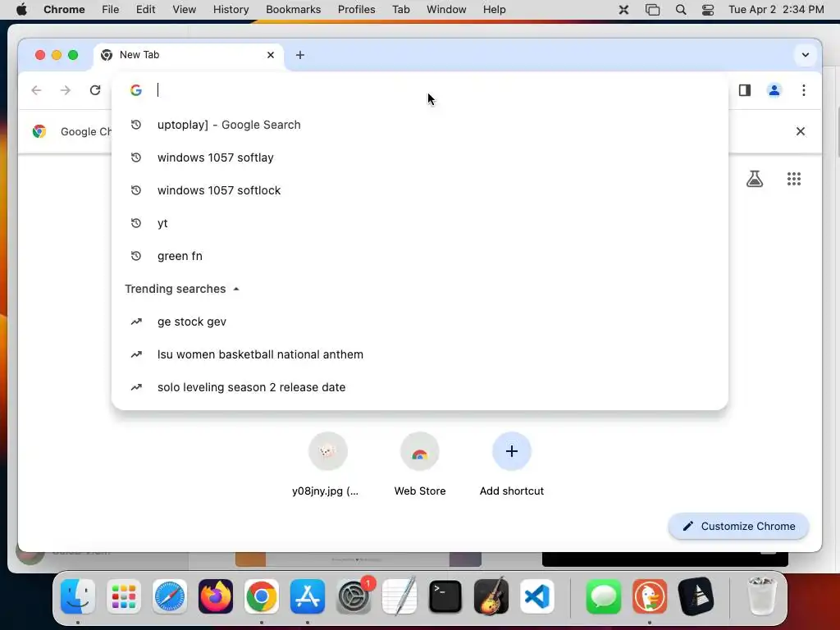
Task: Open Control Center in menu bar
Action: tap(708, 10)
